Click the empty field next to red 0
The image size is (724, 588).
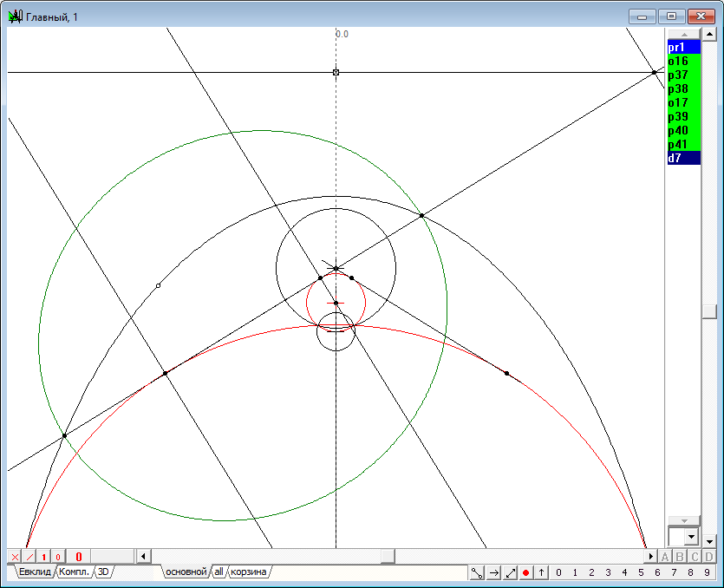[x=112, y=557]
